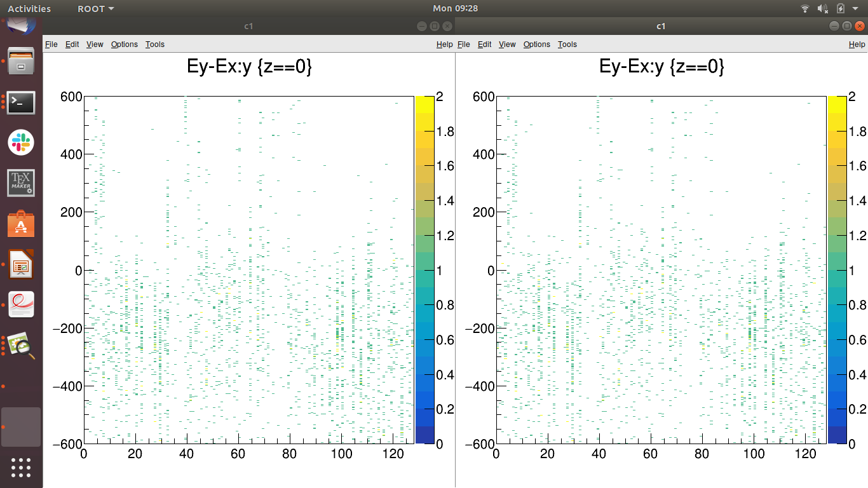The height and width of the screenshot is (488, 868).
Task: Open the image viewer magnifier dock icon
Action: [x=22, y=346]
